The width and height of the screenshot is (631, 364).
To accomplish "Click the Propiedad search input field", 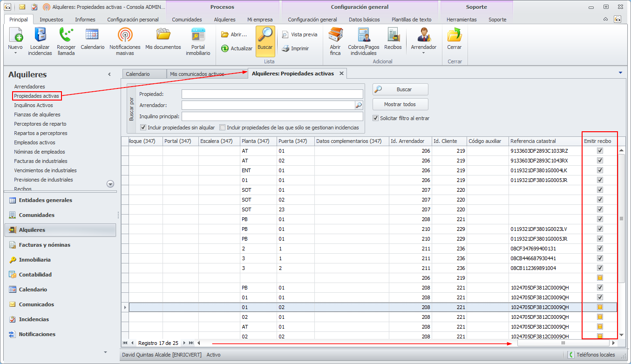I will (x=272, y=94).
